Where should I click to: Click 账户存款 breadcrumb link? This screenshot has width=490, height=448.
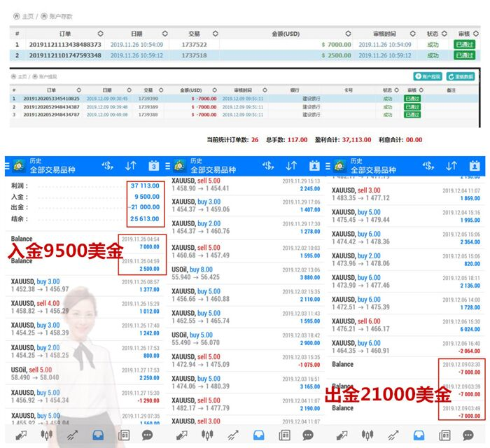(x=61, y=16)
